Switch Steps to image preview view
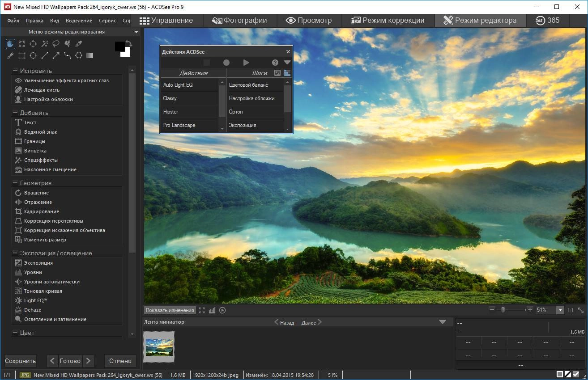The height and width of the screenshot is (380, 588). tap(277, 73)
